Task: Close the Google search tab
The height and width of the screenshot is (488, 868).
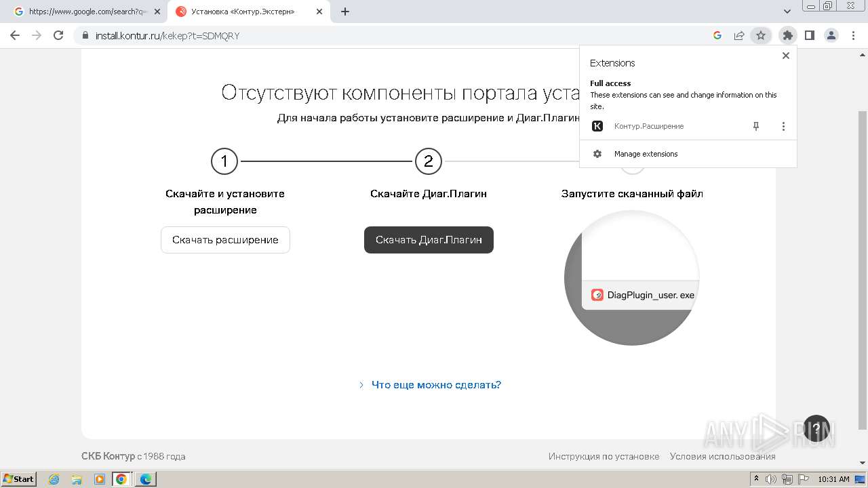Action: click(157, 12)
